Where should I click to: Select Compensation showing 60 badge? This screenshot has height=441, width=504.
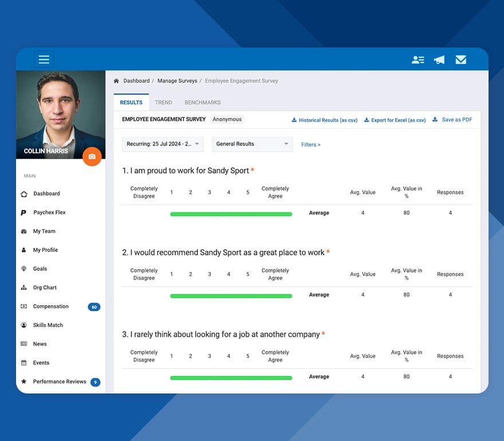pos(50,306)
